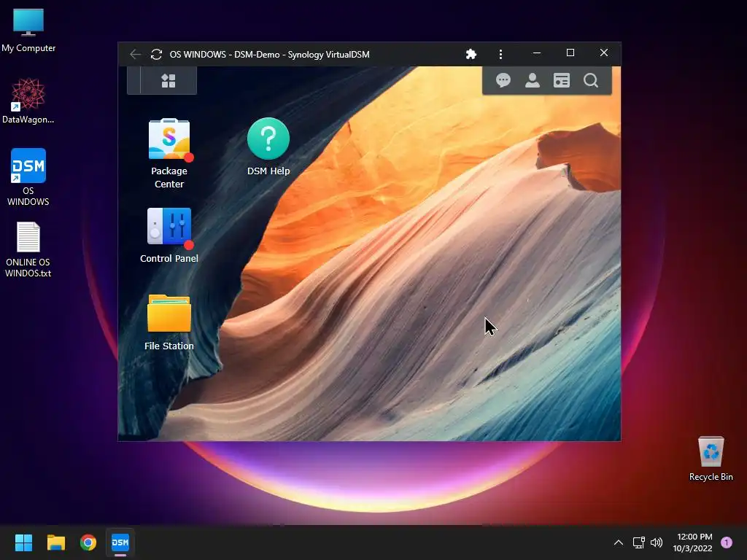Open the DSM widgets panel

point(562,80)
